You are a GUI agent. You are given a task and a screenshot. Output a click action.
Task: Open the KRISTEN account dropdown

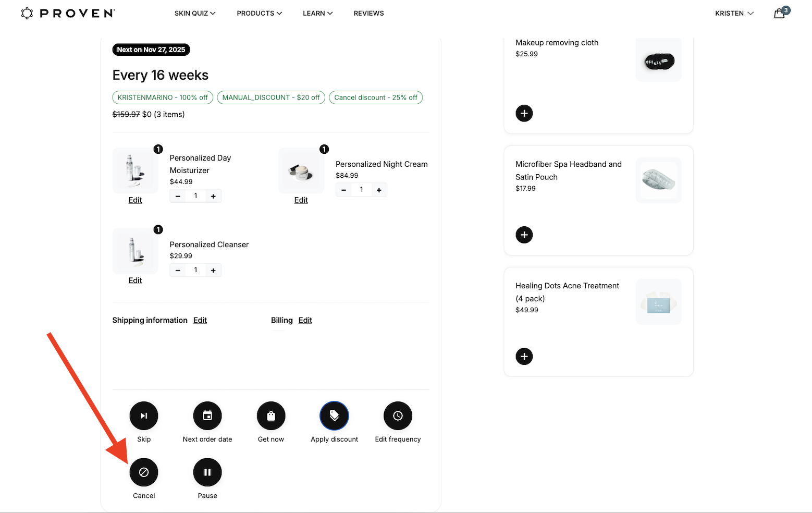point(734,13)
